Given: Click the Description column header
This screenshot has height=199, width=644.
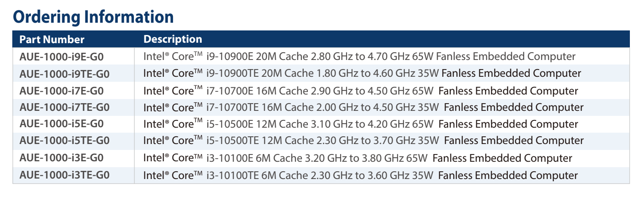Looking at the screenshot, I should (173, 40).
